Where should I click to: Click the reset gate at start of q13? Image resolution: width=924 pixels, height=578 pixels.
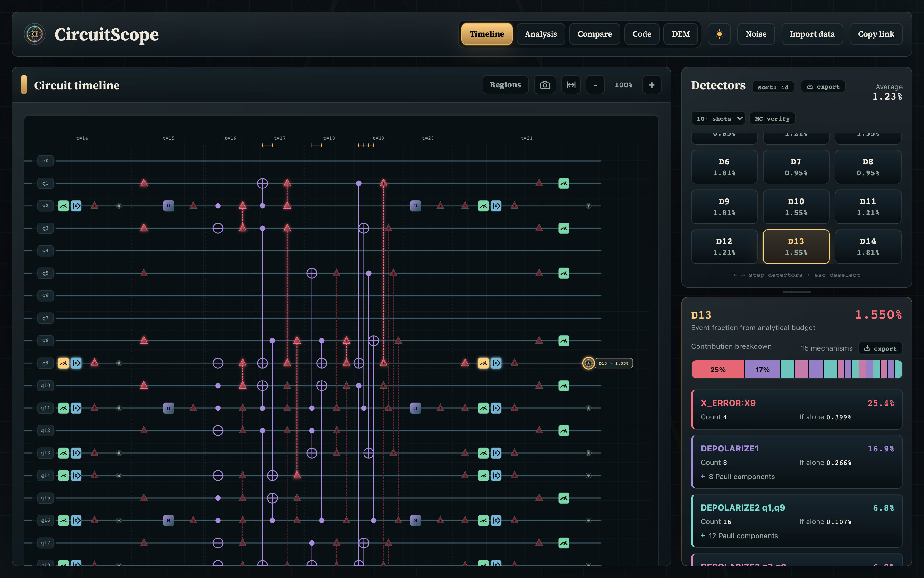(x=76, y=453)
